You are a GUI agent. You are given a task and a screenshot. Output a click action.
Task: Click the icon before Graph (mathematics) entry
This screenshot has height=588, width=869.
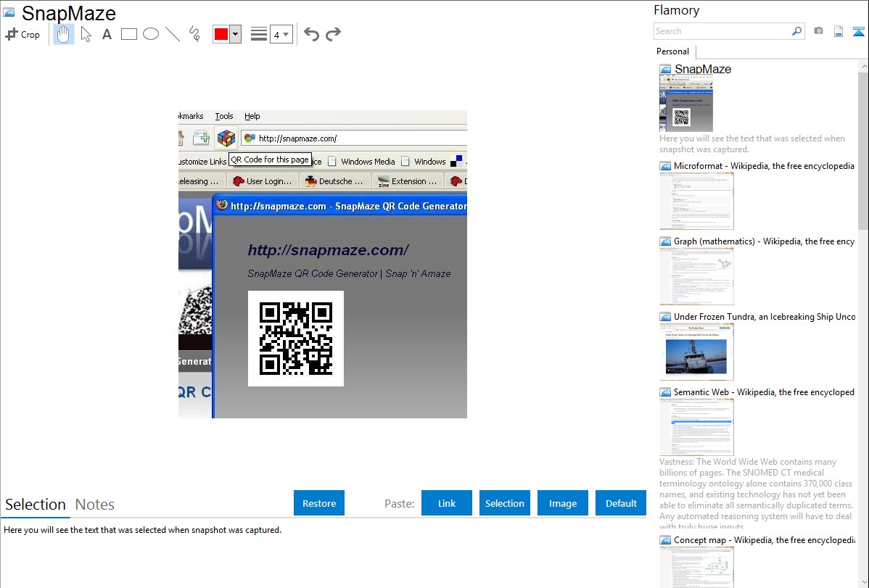click(x=665, y=241)
